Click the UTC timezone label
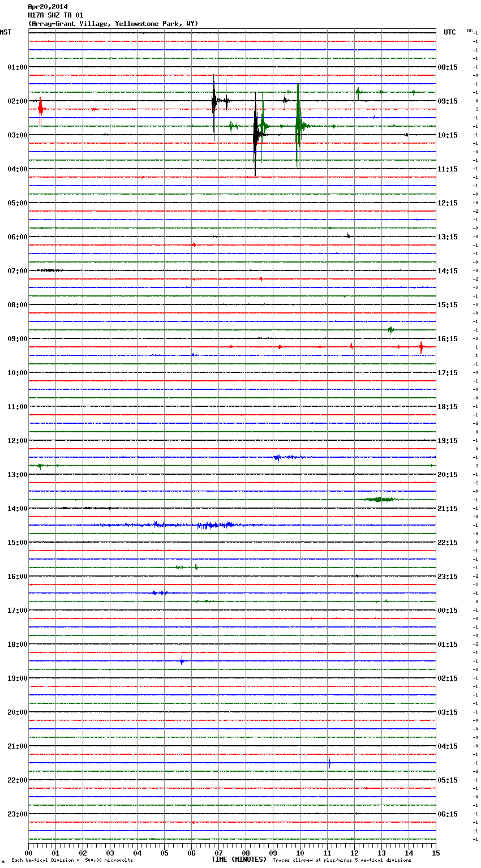Screen dimensions: 481x868 tap(450, 32)
